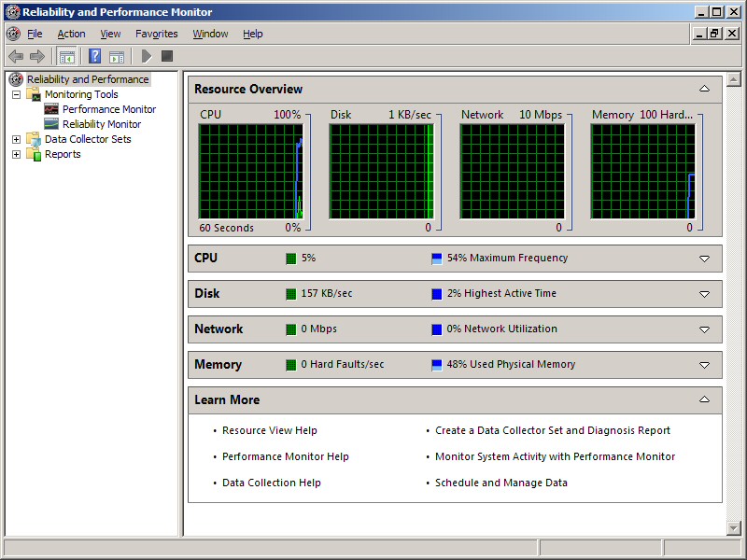Expand the Network details section arrow
The height and width of the screenshot is (560, 747).
704,329
